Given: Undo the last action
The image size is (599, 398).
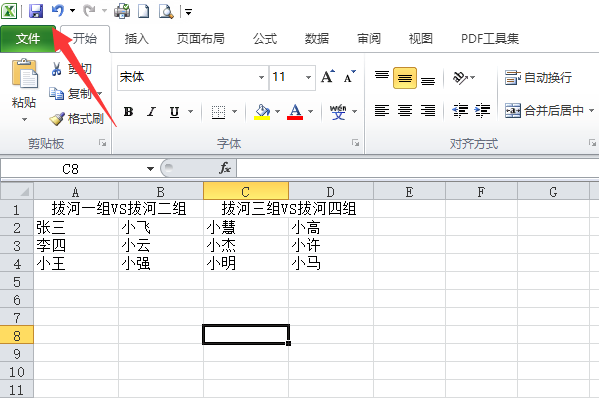Looking at the screenshot, I should pos(58,10).
